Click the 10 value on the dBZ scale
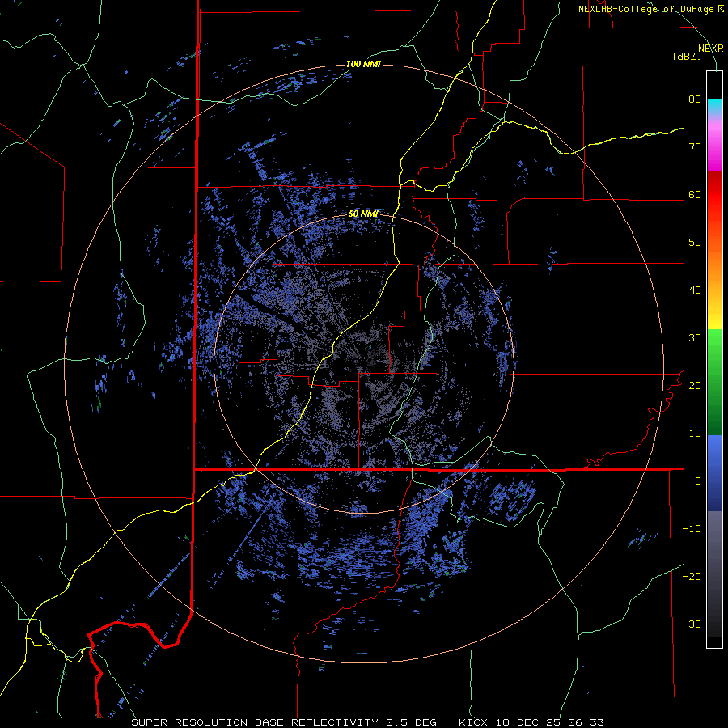Screen dimensions: 728x728 tap(695, 434)
